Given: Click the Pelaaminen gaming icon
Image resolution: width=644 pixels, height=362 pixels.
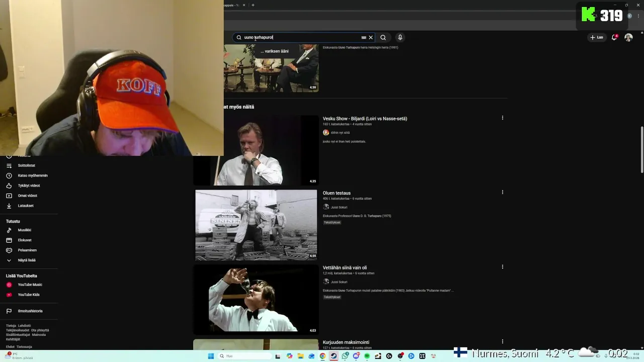Looking at the screenshot, I should point(9,250).
